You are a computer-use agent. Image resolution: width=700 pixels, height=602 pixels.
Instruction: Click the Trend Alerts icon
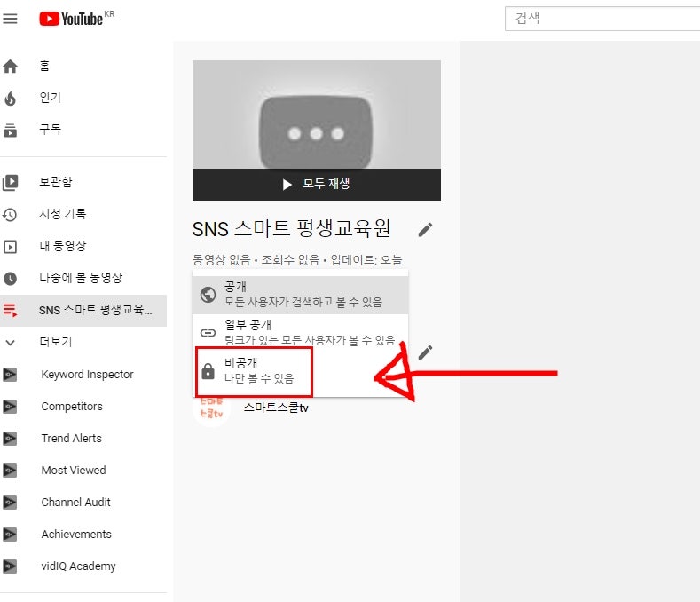10,439
